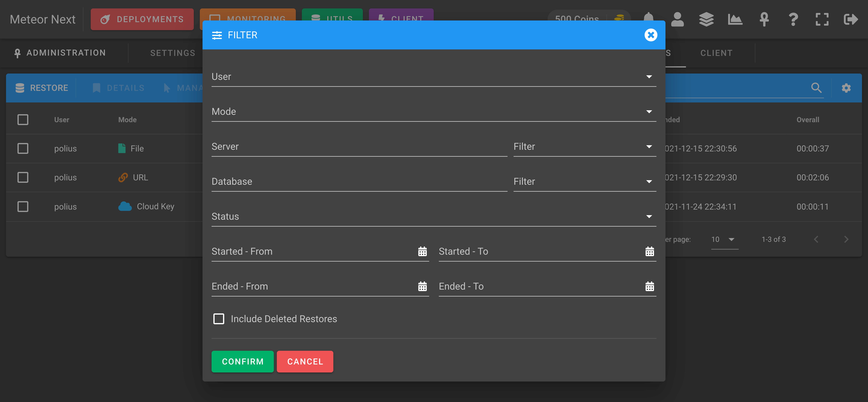Open Ended - From calendar picker
This screenshot has width=868, height=402.
(422, 286)
